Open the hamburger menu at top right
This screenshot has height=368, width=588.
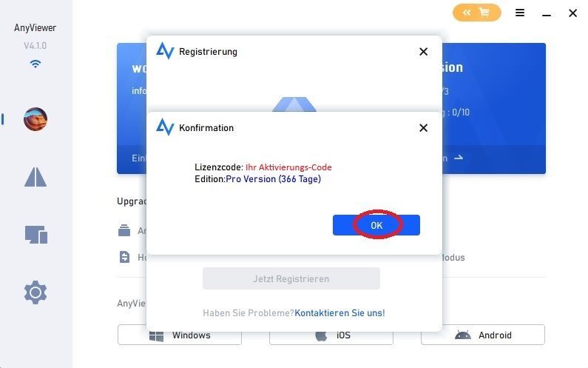[520, 13]
